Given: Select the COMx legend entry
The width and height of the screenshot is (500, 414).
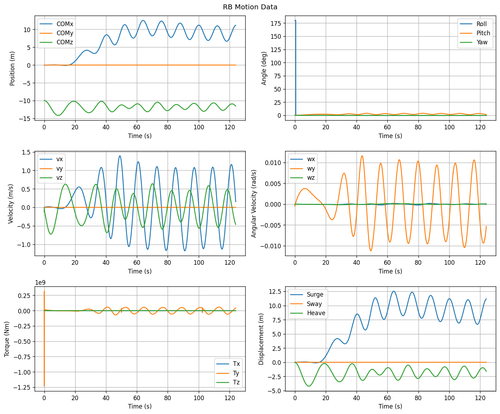Looking at the screenshot, I should (x=57, y=24).
